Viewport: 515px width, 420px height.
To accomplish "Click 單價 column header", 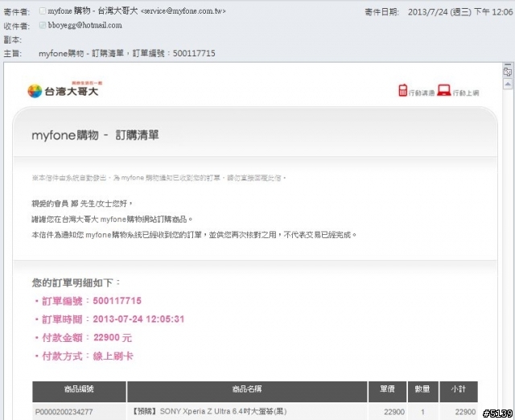I will click(x=388, y=391).
